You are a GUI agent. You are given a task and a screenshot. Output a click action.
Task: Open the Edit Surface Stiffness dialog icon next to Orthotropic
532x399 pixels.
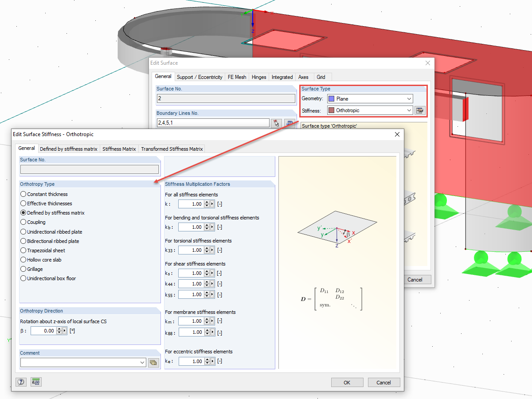point(419,110)
